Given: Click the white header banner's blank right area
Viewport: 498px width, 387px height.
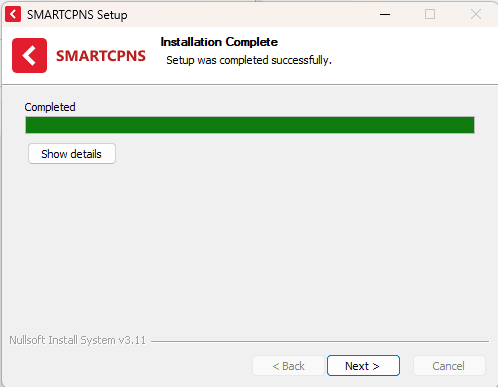Looking at the screenshot, I should [413, 55].
